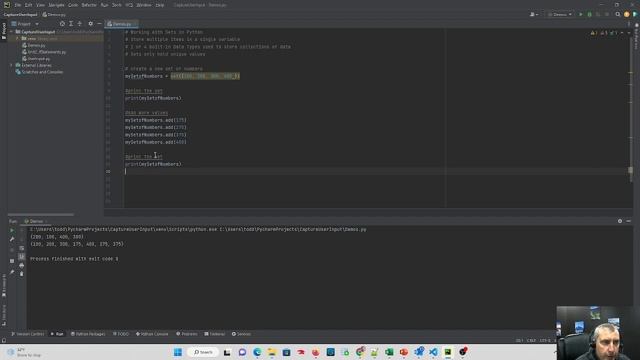This screenshot has height=360, width=640.
Task: Toggle the Run tool window button
Action: point(57,334)
